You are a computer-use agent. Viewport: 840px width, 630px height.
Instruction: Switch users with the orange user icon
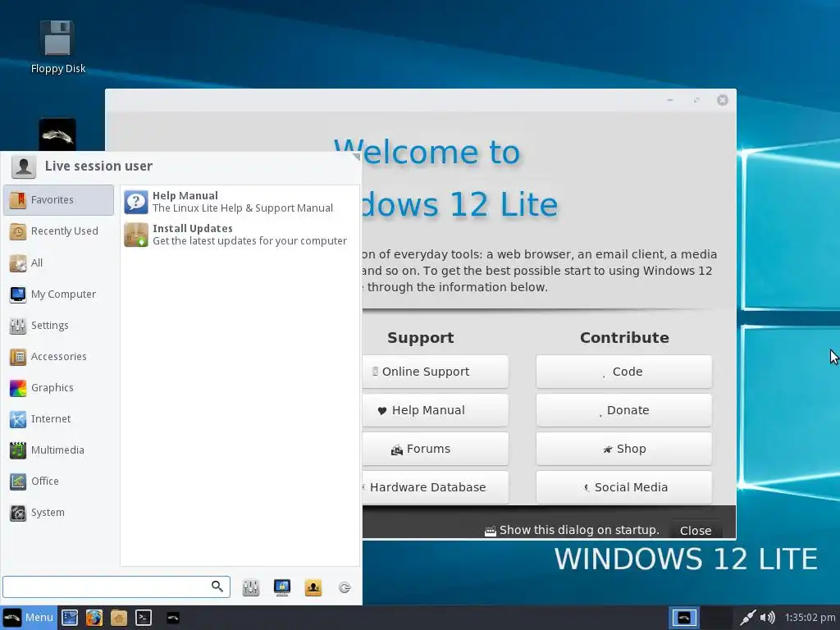313,587
